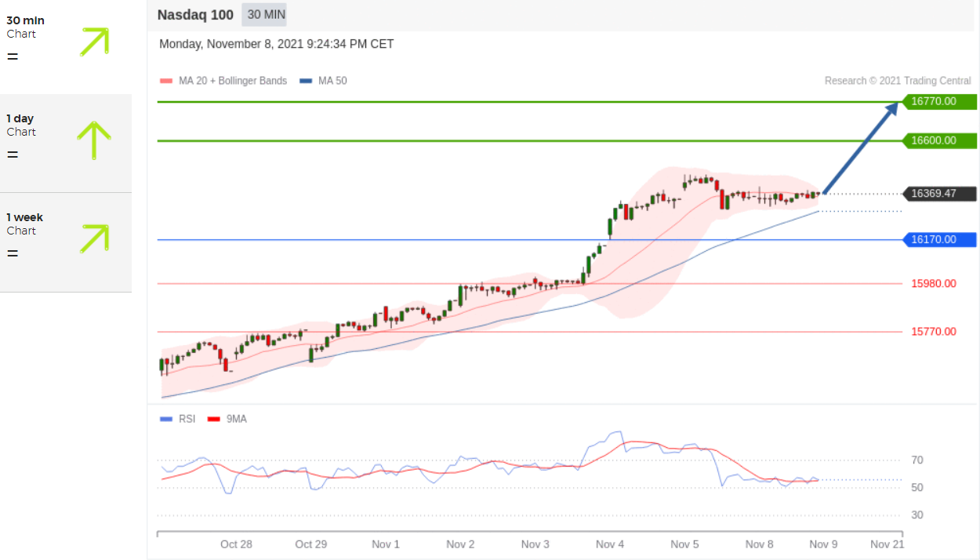
Task: Click the equals sign under 1 week Chart
Action: click(x=12, y=253)
